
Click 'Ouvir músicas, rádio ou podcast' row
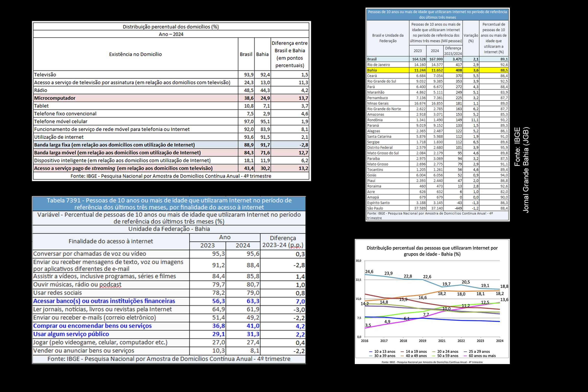(169, 284)
